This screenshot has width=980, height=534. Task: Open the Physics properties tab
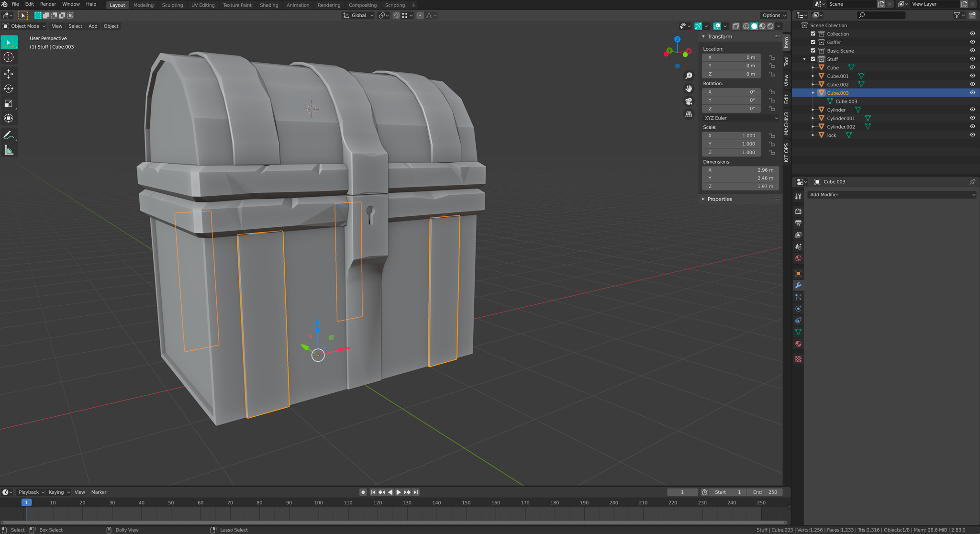point(798,309)
